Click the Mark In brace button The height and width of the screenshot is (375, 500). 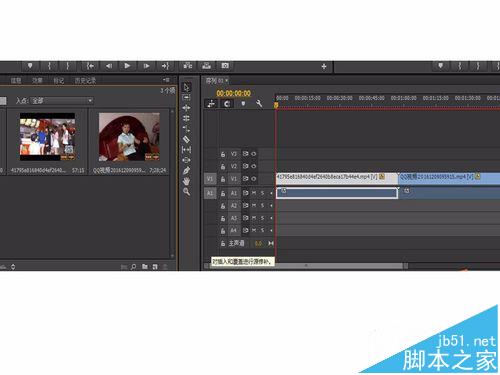[x=49, y=66]
